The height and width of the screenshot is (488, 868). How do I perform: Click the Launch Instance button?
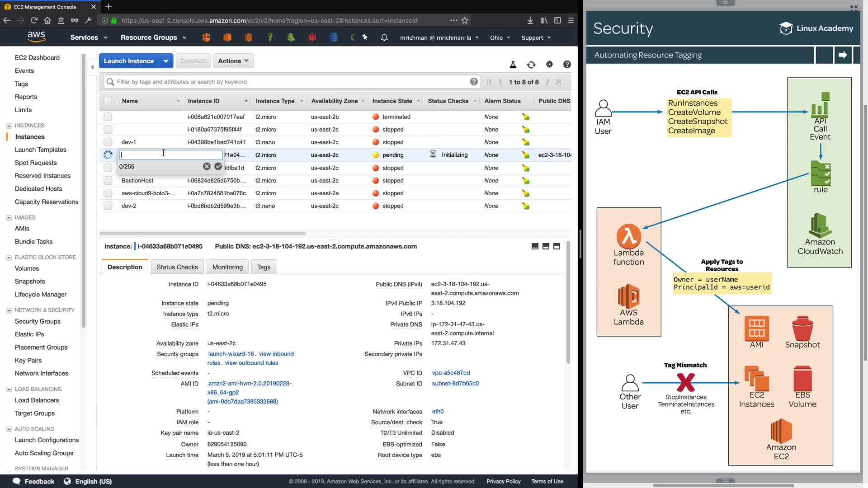(x=129, y=61)
